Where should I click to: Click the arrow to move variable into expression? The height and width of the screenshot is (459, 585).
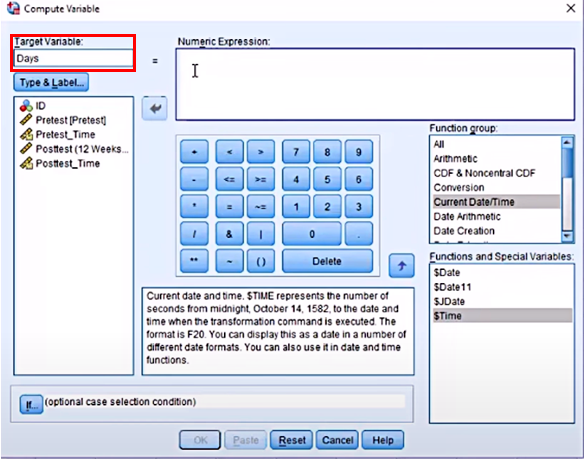coord(154,109)
